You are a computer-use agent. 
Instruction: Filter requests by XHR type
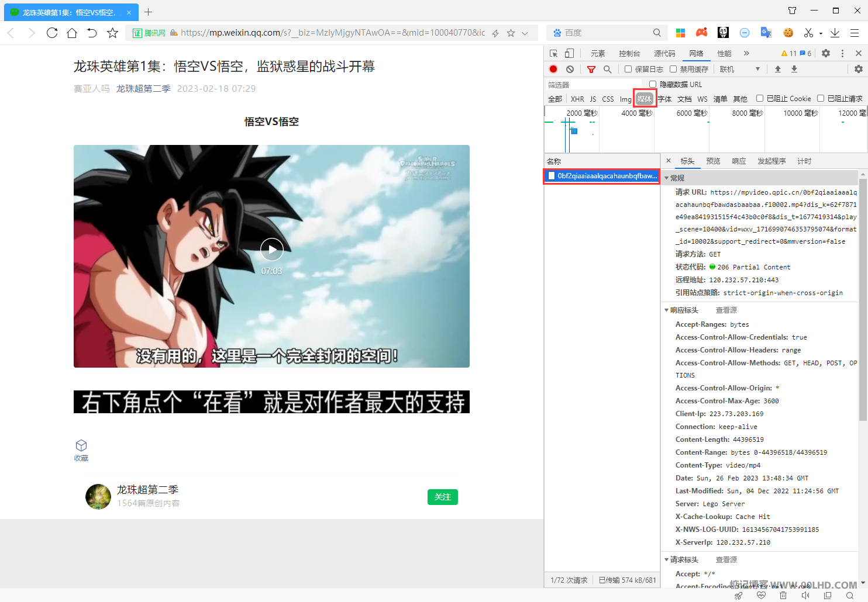[577, 99]
